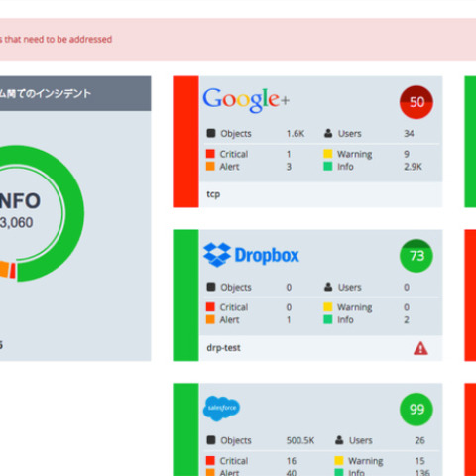This screenshot has width=476, height=476.
Task: Open the Dropbox service logo
Action: pos(251,255)
